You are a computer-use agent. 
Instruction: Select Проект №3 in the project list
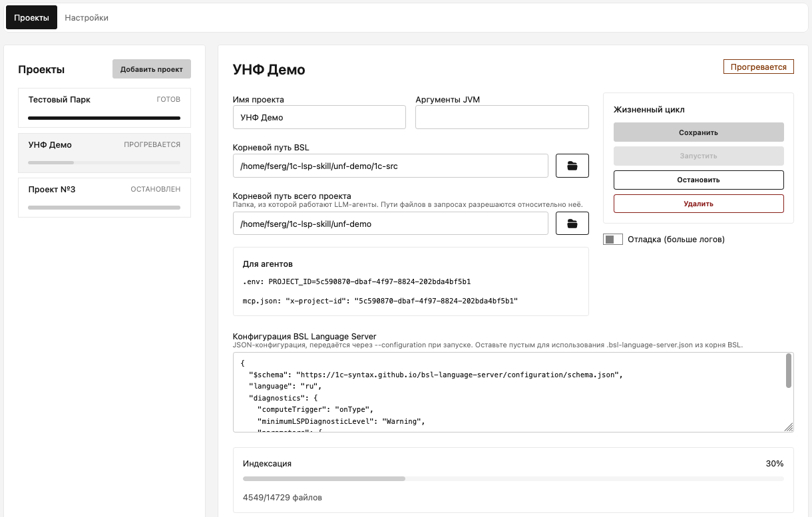click(104, 197)
